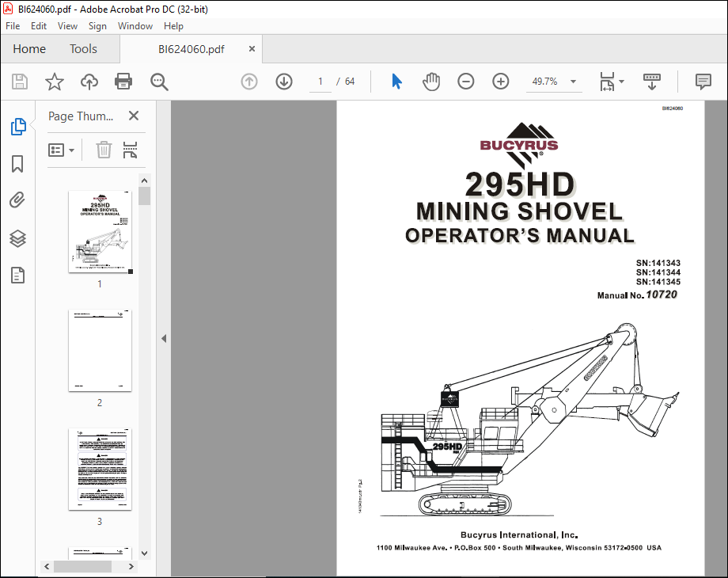The image size is (728, 578).
Task: Close the BI624060.pdf tab
Action: 252,49
